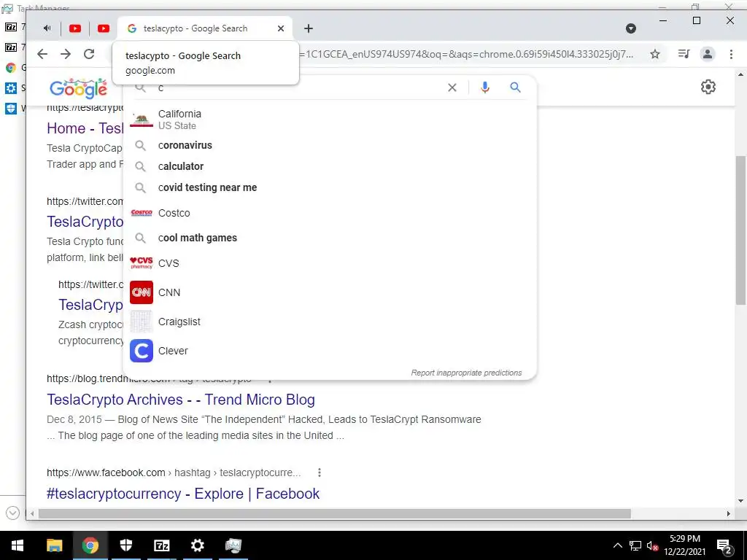Submit search with the blue magnifier icon
This screenshot has width=747, height=560.
[515, 87]
